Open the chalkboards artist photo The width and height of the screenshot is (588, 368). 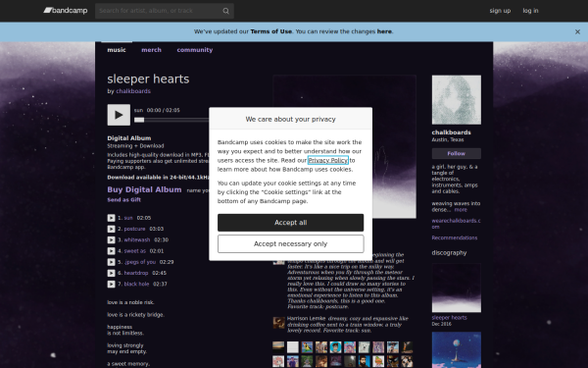(457, 100)
